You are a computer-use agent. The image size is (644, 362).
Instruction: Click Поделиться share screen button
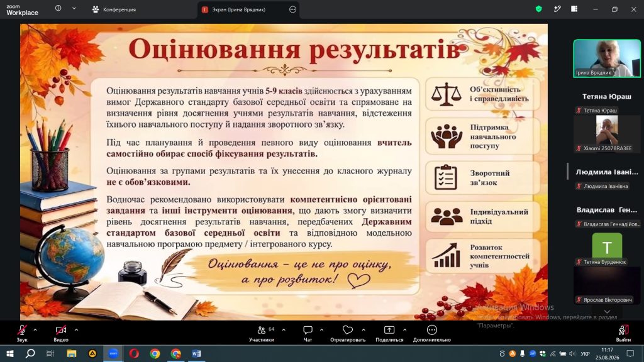389,333
